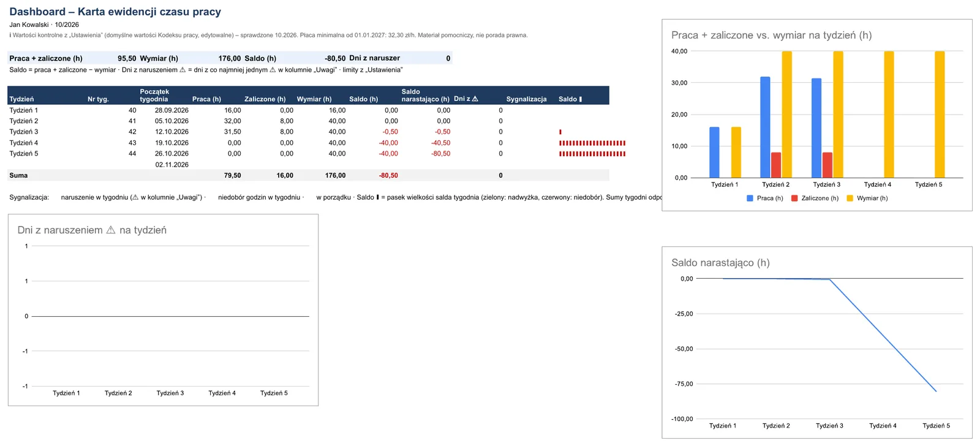Click Tydzień 4 axis label in Dni z naruszeniem chart
The height and width of the screenshot is (446, 980).
pyautogui.click(x=222, y=393)
